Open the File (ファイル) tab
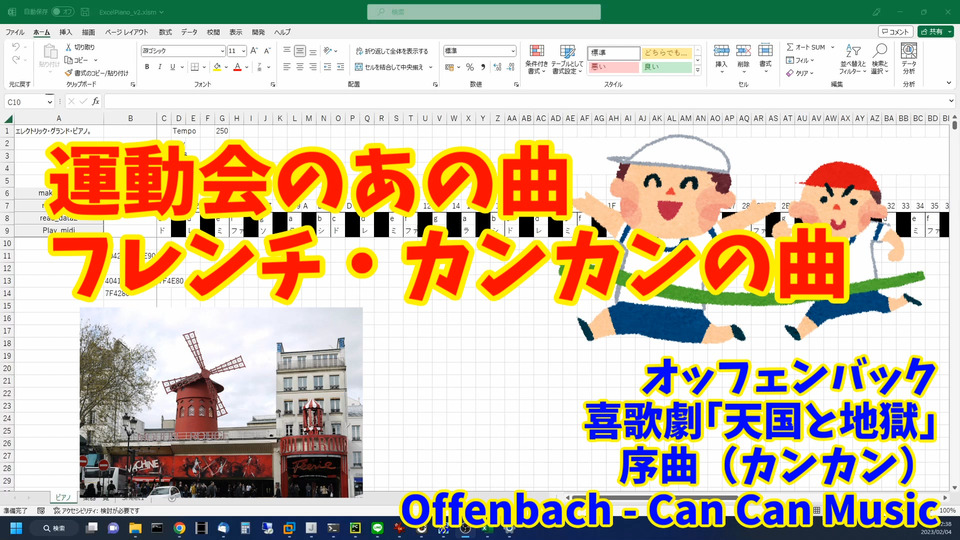 tap(15, 32)
